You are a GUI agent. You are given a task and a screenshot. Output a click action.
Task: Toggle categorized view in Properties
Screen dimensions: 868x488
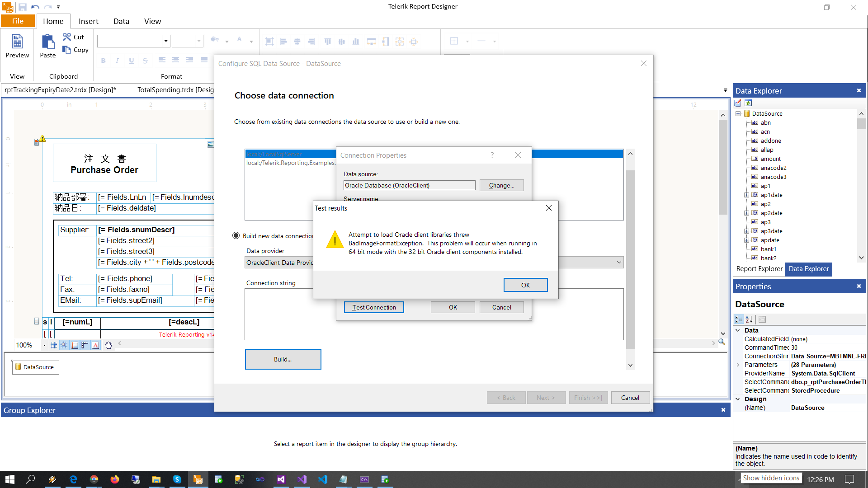click(739, 319)
